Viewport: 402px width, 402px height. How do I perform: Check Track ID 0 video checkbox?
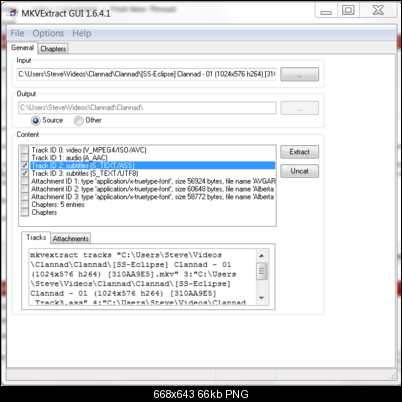[x=25, y=150]
